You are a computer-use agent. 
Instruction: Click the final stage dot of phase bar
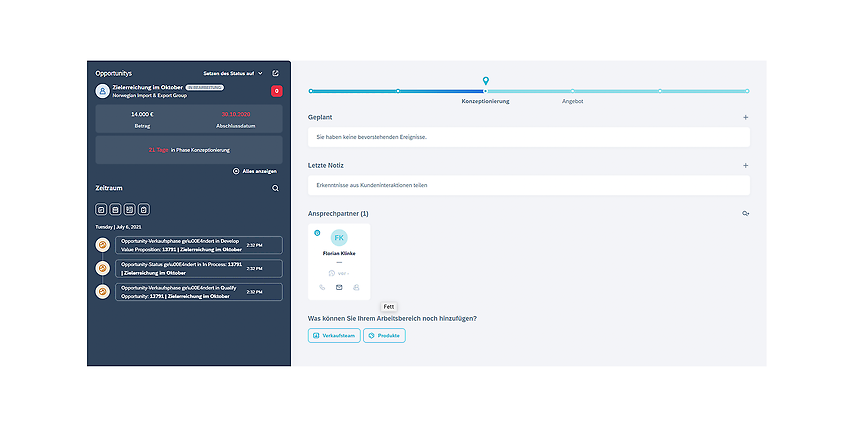coord(747,91)
